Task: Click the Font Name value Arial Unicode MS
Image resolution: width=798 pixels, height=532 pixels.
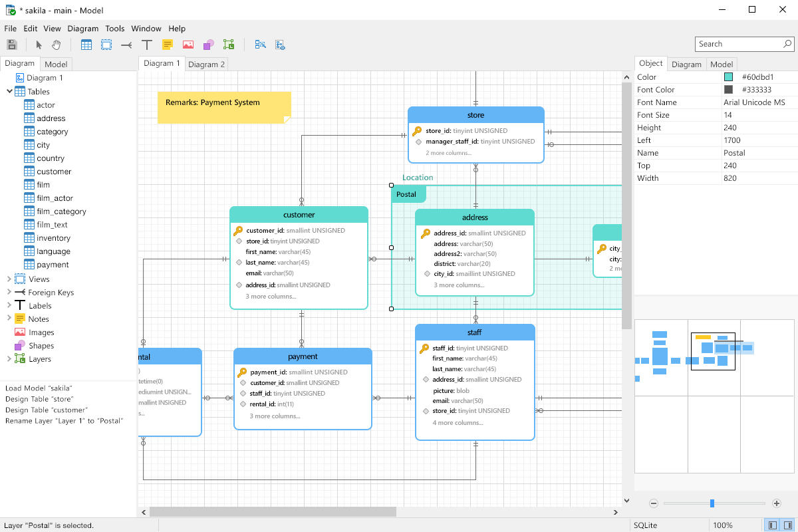Action: pyautogui.click(x=754, y=102)
